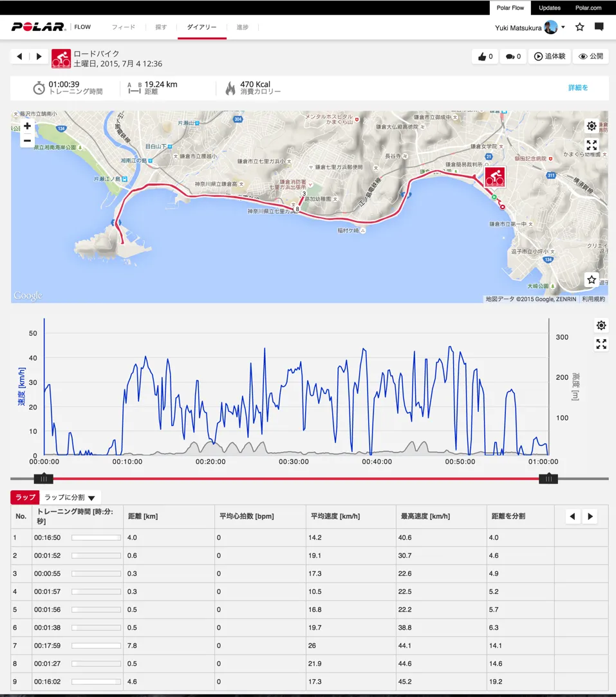Viewport: 616px width, 697px height.
Task: Open the ラップに分割 dropdown
Action: coord(70,497)
